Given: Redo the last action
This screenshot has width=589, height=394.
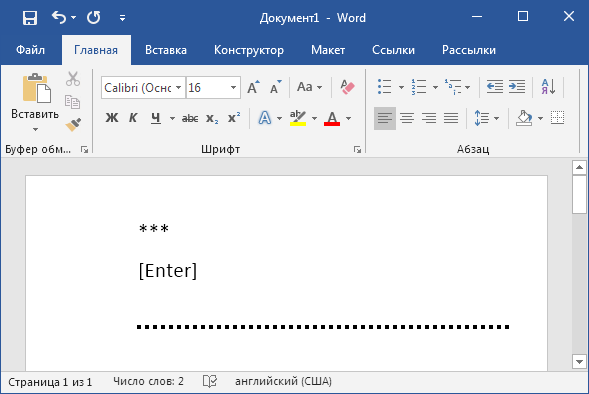Looking at the screenshot, I should point(94,18).
